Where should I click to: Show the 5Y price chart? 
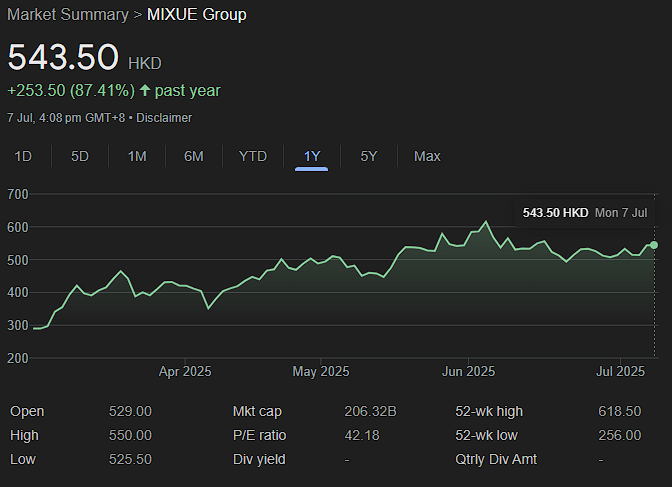click(x=369, y=156)
